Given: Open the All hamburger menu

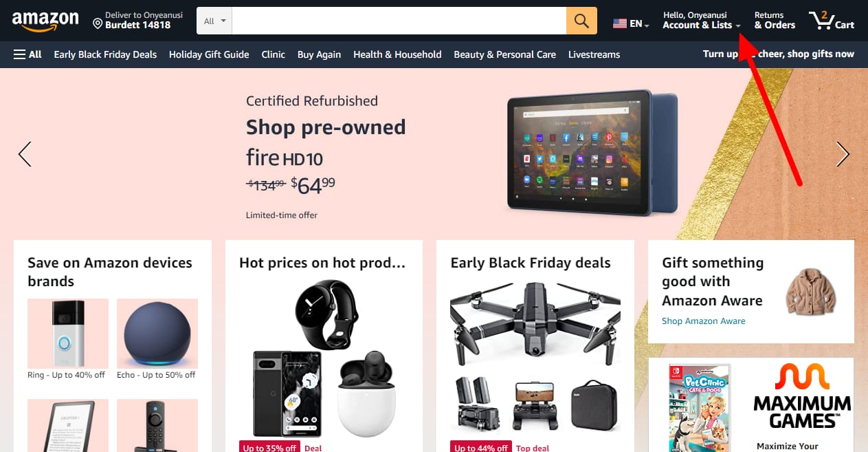Looking at the screenshot, I should click(27, 54).
